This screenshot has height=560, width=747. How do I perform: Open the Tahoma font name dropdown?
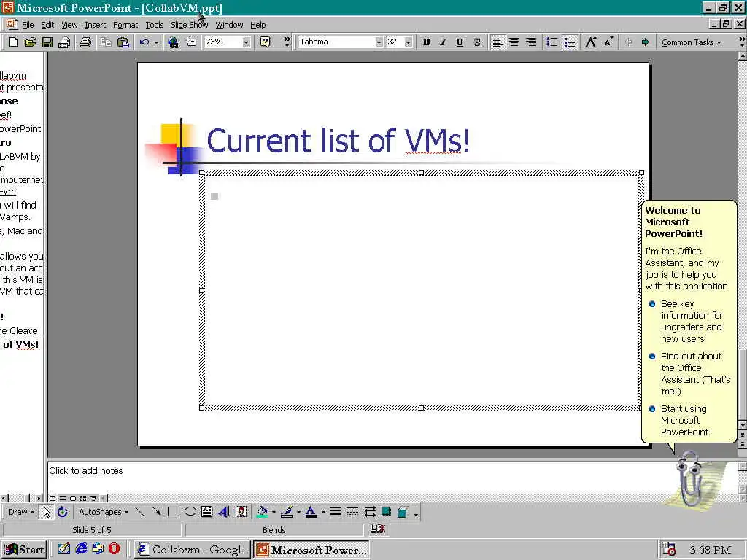tap(379, 42)
